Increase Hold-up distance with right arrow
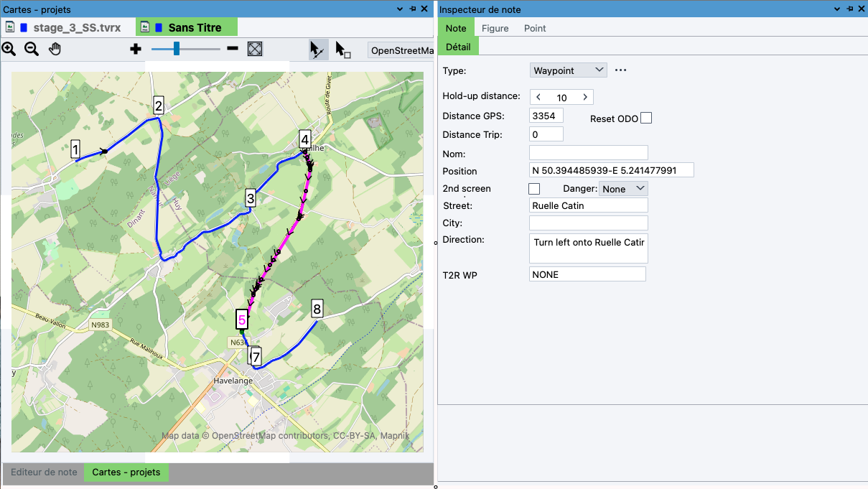868x489 pixels. click(585, 97)
